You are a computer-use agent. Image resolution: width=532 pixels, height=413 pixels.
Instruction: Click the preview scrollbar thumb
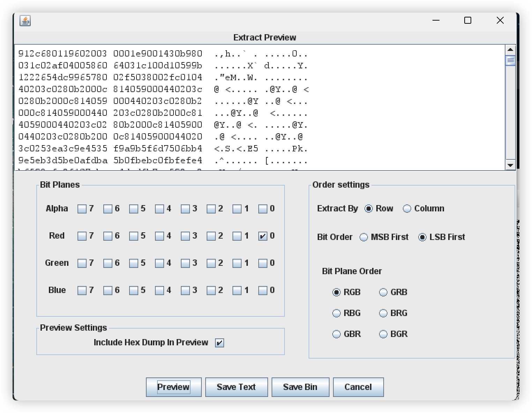click(510, 60)
